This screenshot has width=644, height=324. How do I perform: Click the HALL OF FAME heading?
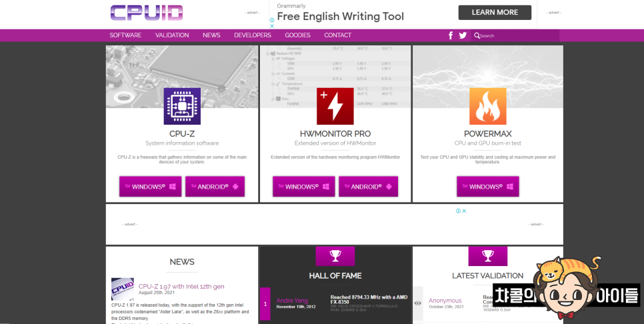pyautogui.click(x=335, y=276)
